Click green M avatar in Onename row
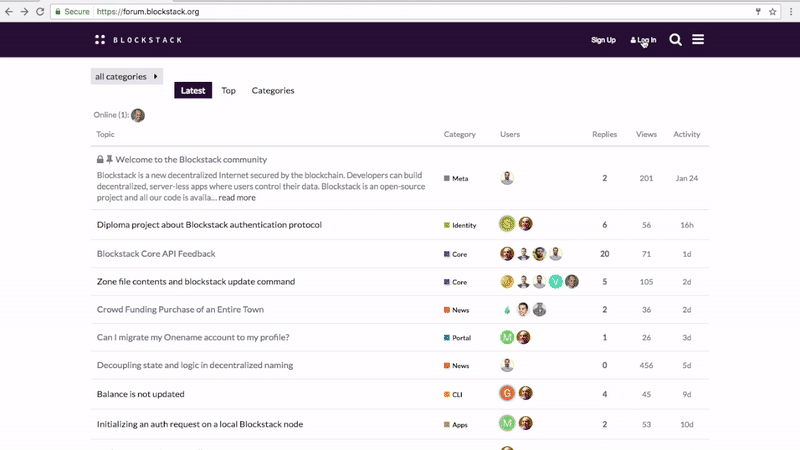800x450 pixels. coord(507,337)
